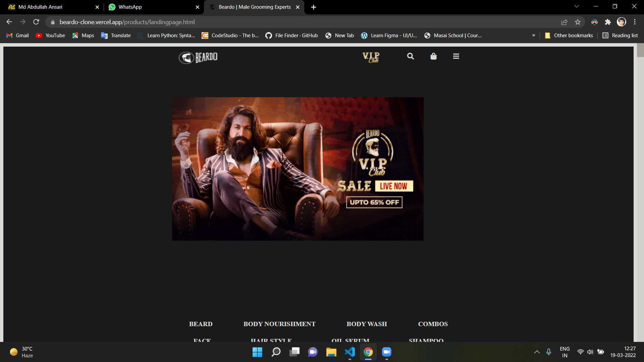
Task: Open Windows Start button
Action: pos(257,352)
